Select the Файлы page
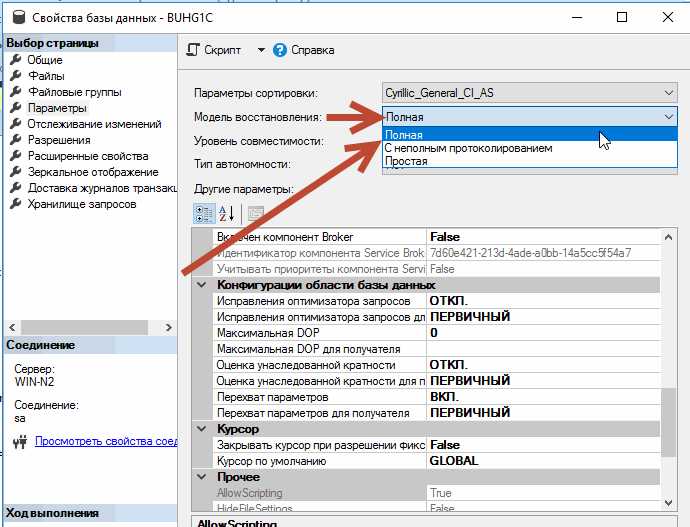 [46, 76]
